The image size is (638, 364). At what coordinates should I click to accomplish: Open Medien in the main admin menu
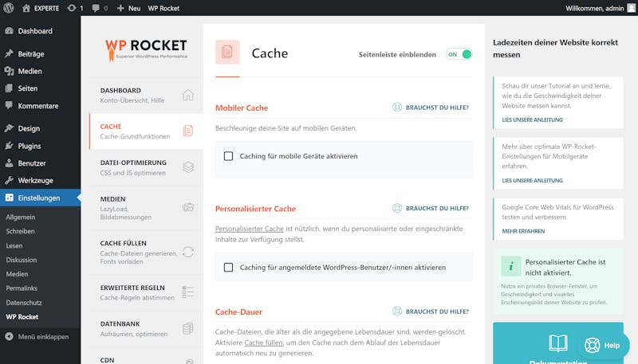coord(40,71)
